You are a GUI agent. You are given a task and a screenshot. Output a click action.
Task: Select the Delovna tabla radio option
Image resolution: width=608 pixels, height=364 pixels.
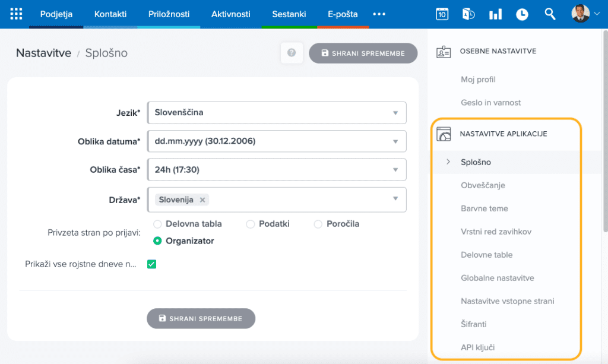[x=157, y=224]
